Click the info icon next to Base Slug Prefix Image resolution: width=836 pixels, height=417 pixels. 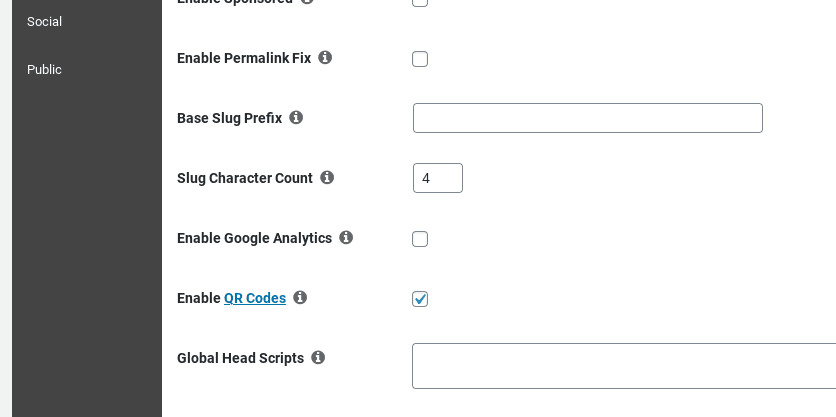tap(296, 117)
